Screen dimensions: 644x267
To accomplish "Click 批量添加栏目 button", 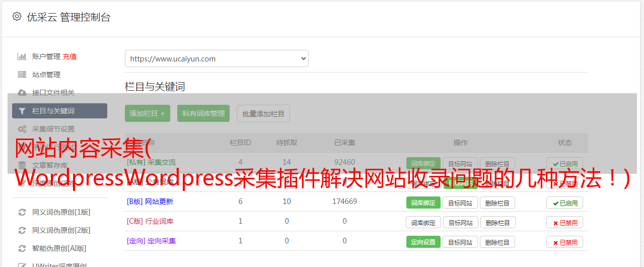I will point(263,113).
